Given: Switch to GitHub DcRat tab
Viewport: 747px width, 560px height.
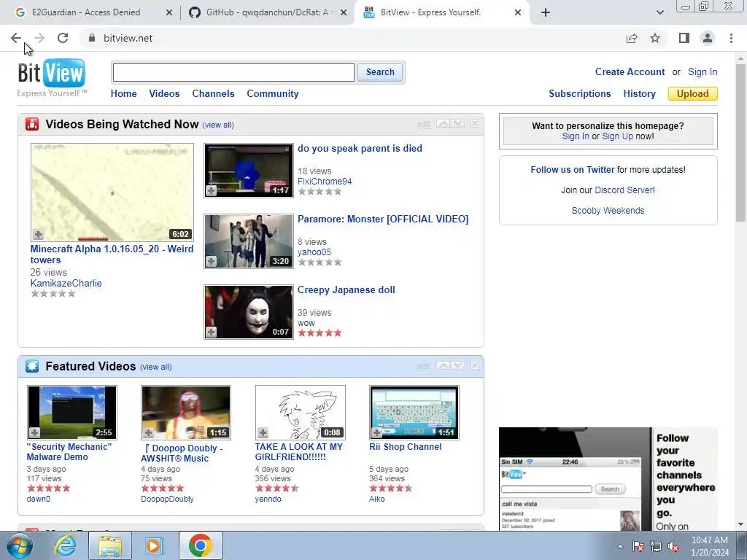Looking at the screenshot, I should (x=267, y=12).
